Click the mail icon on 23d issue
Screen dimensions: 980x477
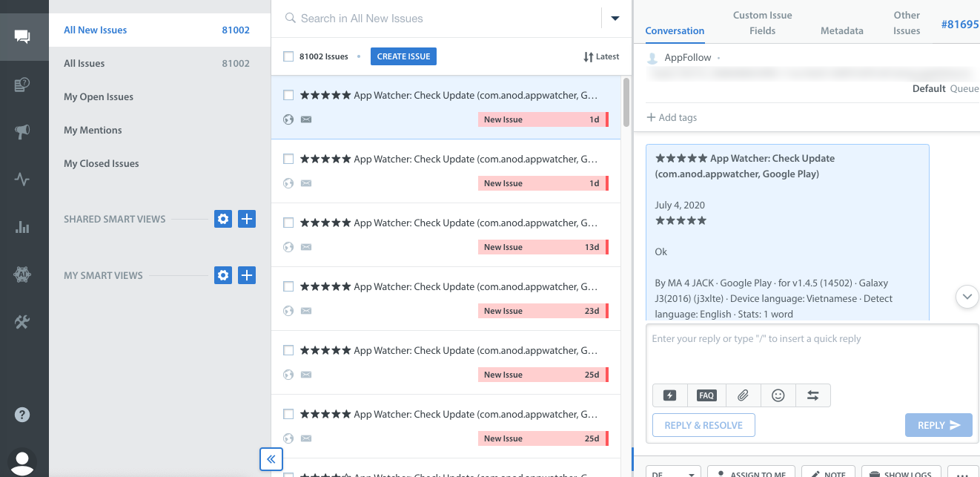tap(306, 311)
